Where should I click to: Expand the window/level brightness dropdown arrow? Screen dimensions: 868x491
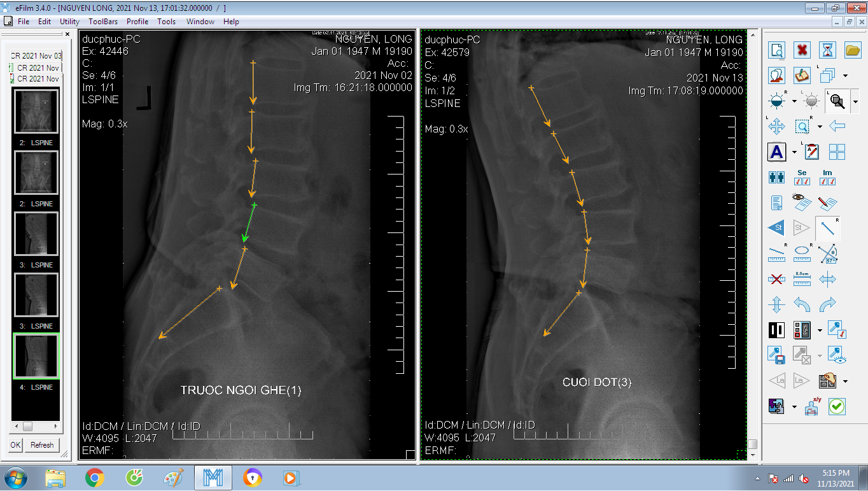[794, 101]
